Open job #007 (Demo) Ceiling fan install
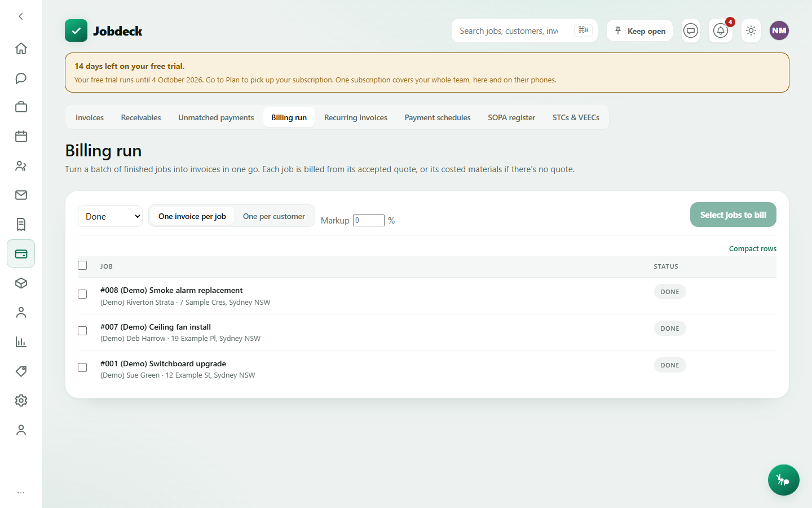 click(x=156, y=327)
